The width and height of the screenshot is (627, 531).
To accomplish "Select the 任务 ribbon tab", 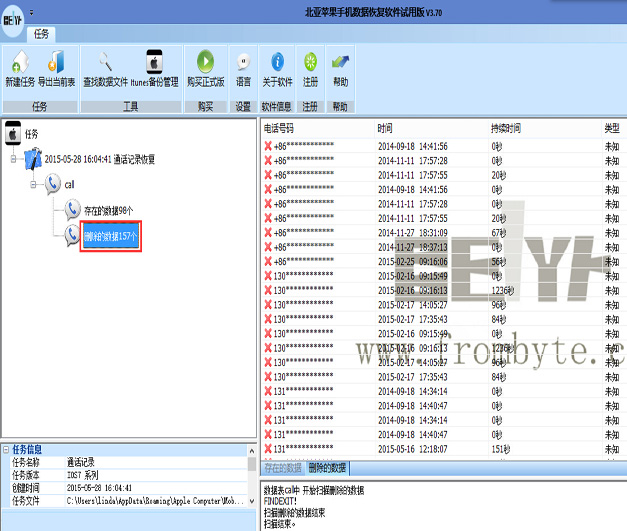I will (41, 34).
